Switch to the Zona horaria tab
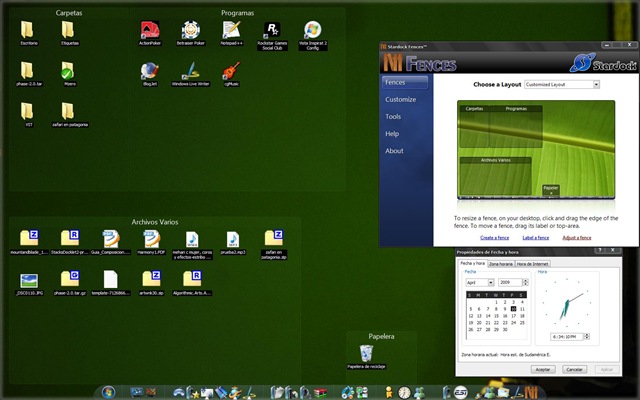Viewport: 640px width, 400px height. [x=501, y=264]
